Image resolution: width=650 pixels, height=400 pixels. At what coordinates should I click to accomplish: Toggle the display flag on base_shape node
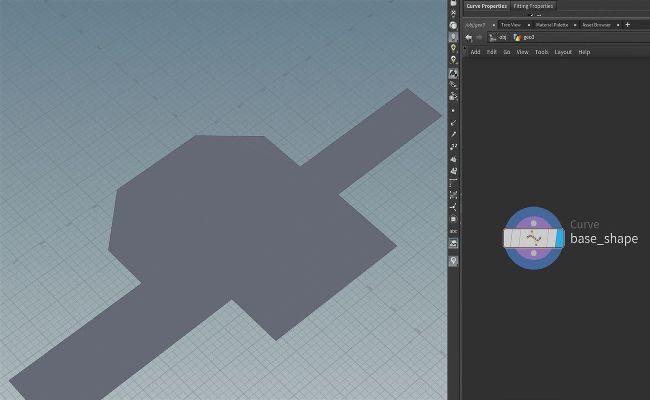[x=558, y=238]
